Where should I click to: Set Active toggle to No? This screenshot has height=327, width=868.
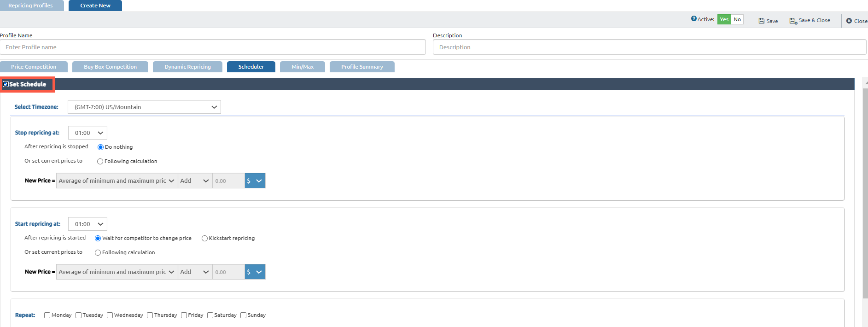(x=737, y=19)
